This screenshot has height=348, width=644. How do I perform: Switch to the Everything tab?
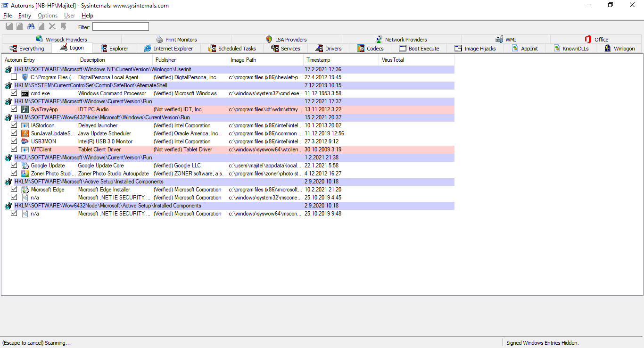pos(26,49)
